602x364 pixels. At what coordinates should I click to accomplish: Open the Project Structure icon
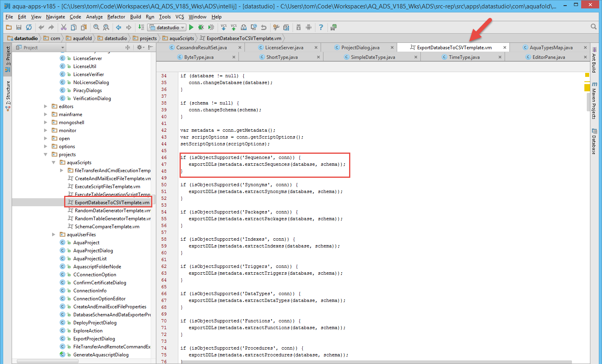286,27
